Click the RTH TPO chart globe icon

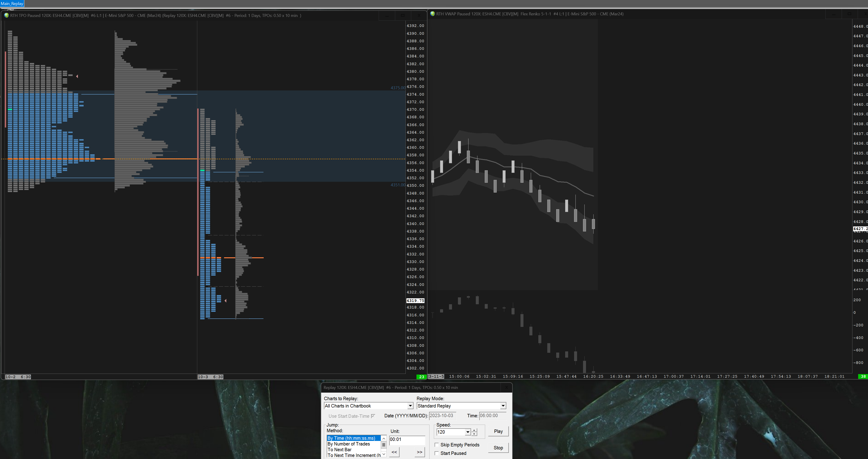click(6, 16)
